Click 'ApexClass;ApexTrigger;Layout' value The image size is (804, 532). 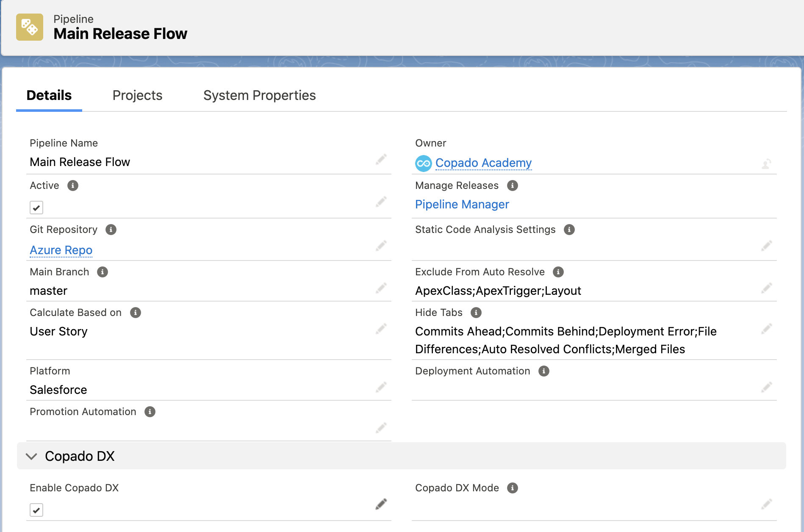[x=498, y=291]
